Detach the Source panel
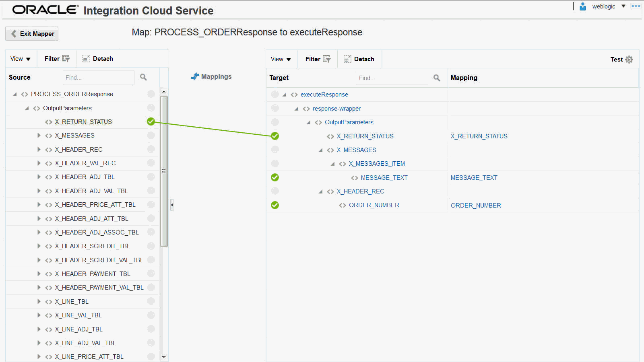The image size is (644, 362). click(98, 59)
